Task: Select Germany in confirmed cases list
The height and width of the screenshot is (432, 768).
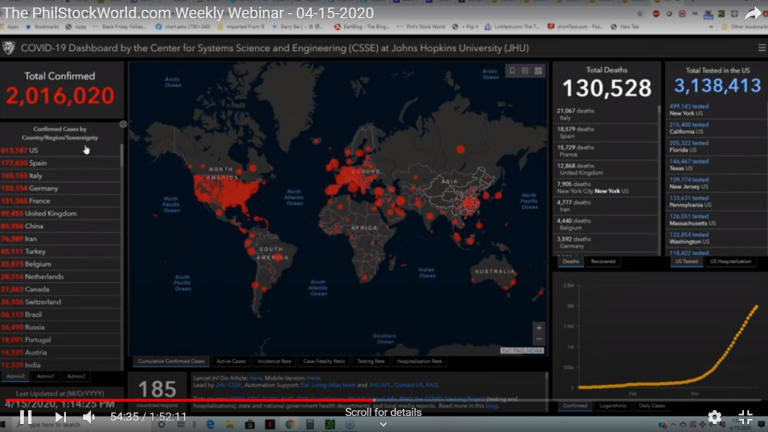Action: click(x=60, y=189)
